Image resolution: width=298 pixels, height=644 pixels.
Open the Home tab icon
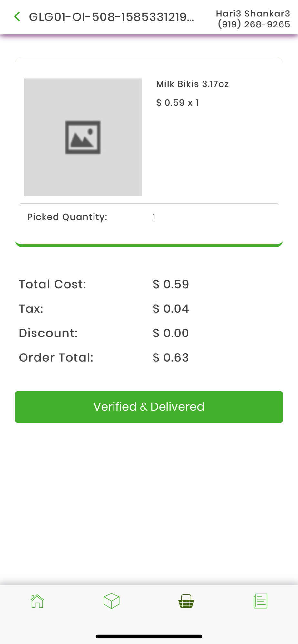point(37,601)
